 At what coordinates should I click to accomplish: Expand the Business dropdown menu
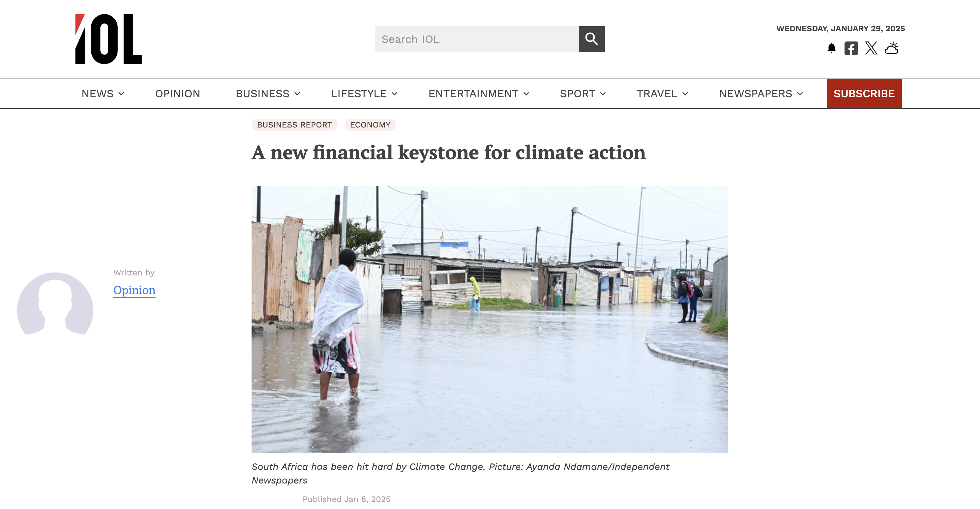268,94
